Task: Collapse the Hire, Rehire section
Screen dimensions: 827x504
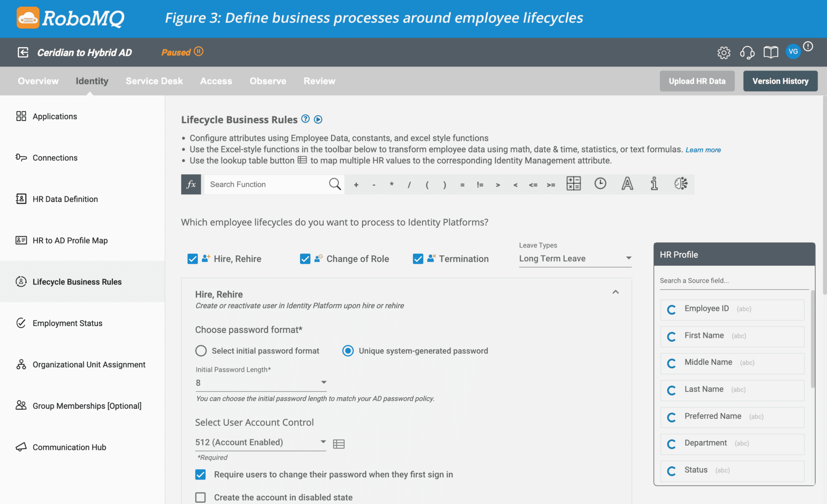Action: click(616, 292)
